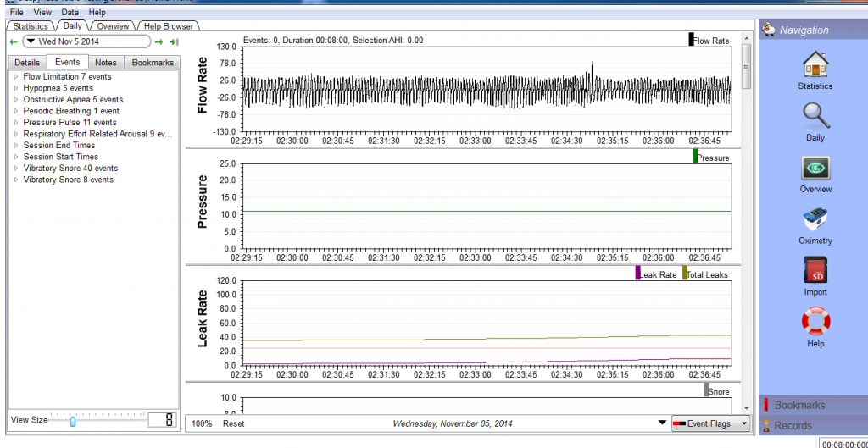Switch to the Help Browser tab
Image resolution: width=868 pixels, height=448 pixels.
click(169, 26)
